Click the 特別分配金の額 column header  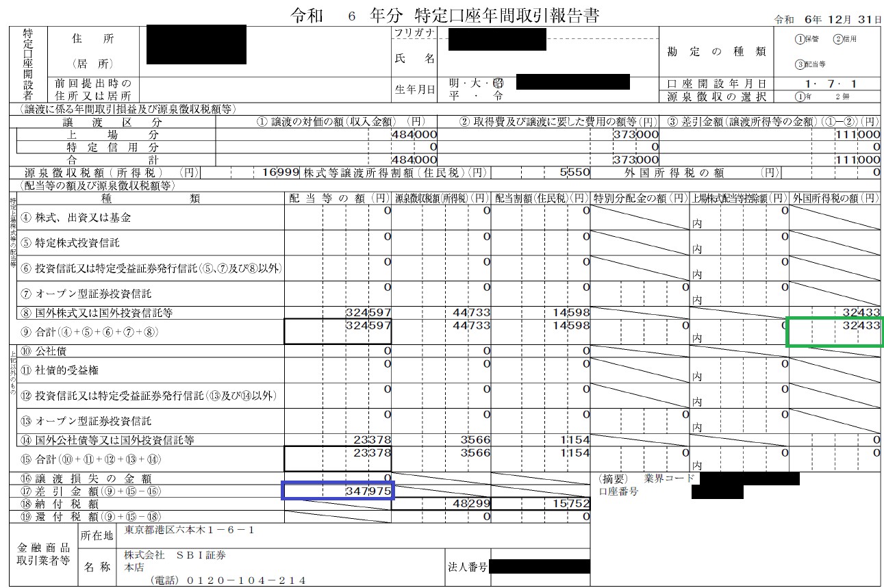coord(640,198)
